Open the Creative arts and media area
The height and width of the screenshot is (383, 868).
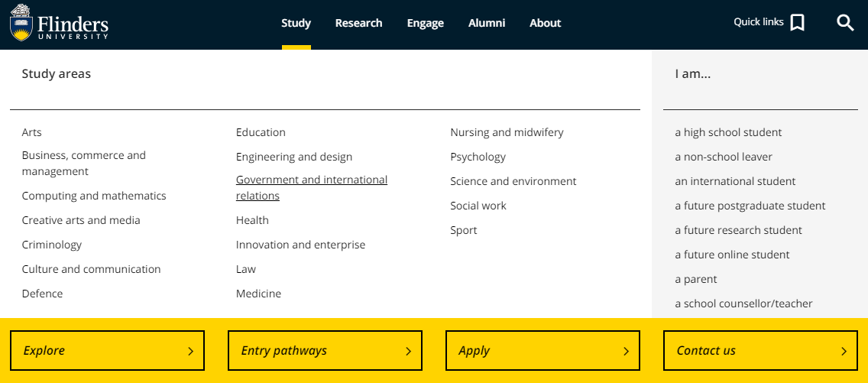(x=81, y=220)
